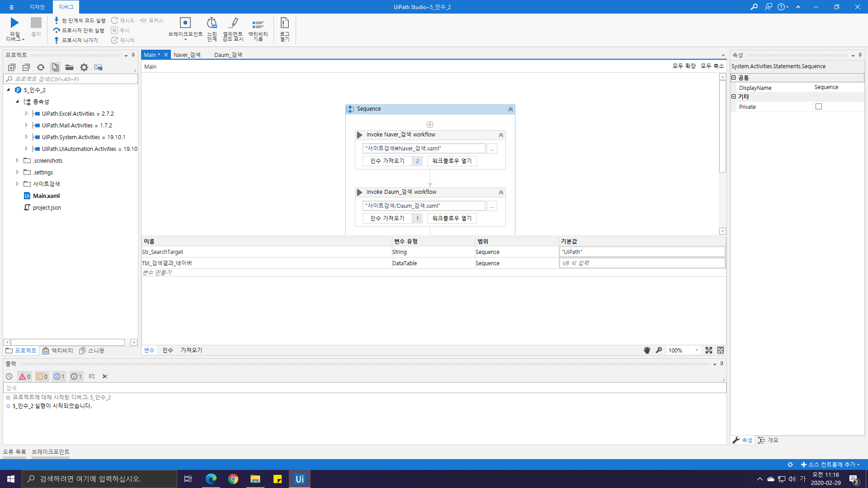Click the pan hand tool icon
The image size is (868, 488).
pyautogui.click(x=647, y=350)
